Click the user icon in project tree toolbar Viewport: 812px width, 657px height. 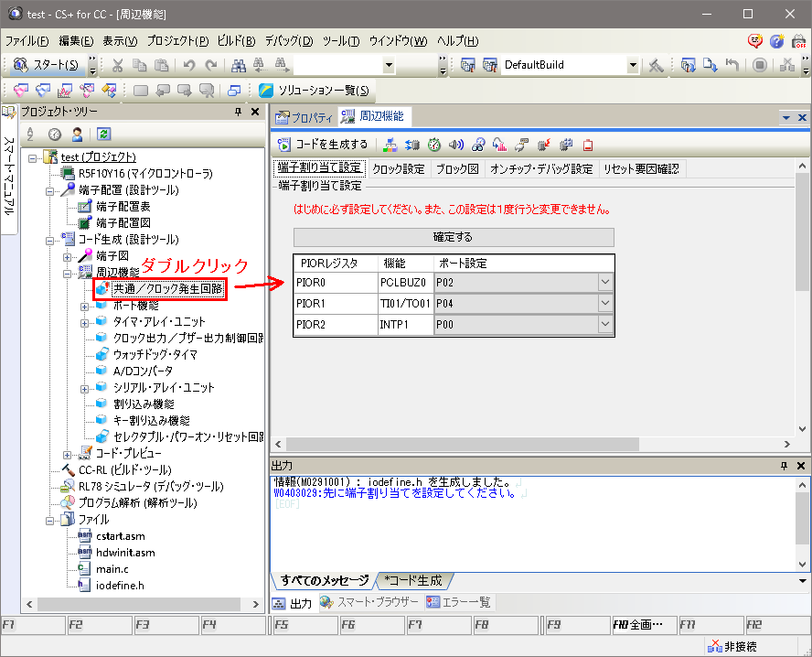(77, 135)
